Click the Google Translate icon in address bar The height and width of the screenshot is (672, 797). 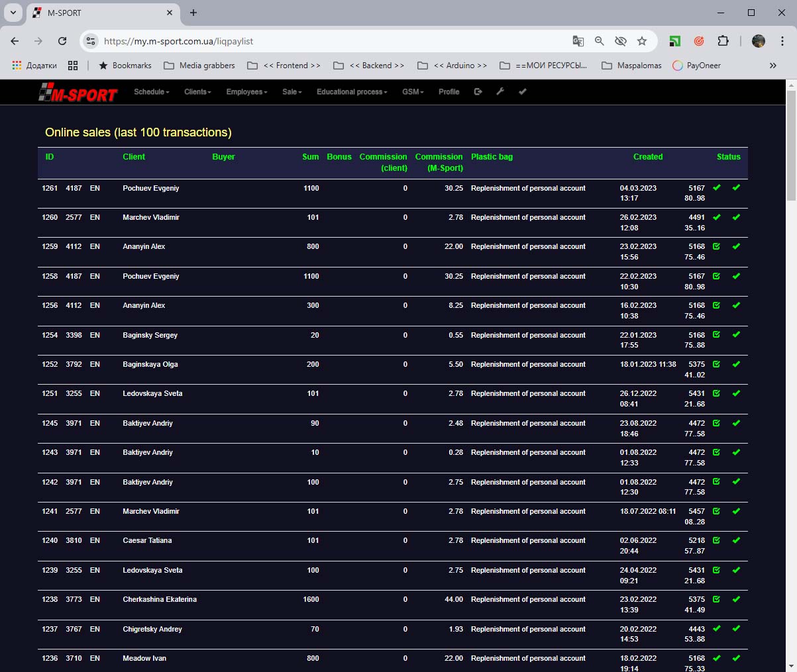point(578,41)
